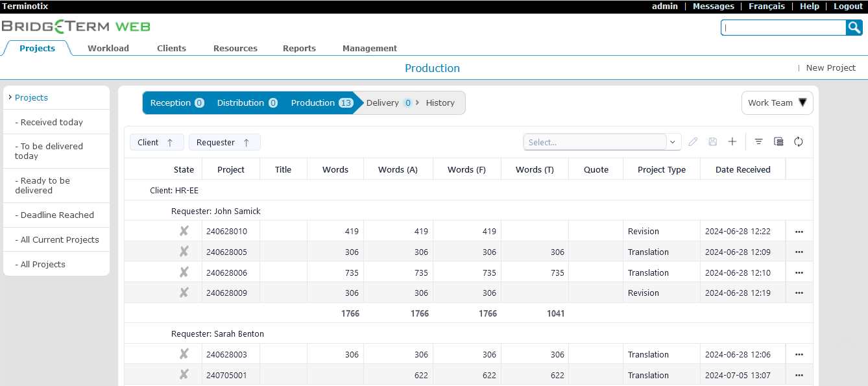Click the New Project link
Image resolution: width=868 pixels, height=386 pixels.
point(830,67)
